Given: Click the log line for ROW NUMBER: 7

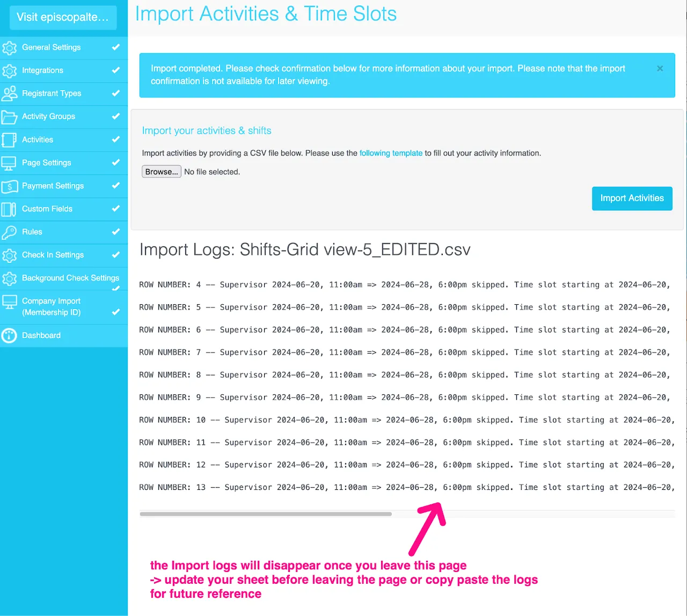Looking at the screenshot, I should point(406,353).
